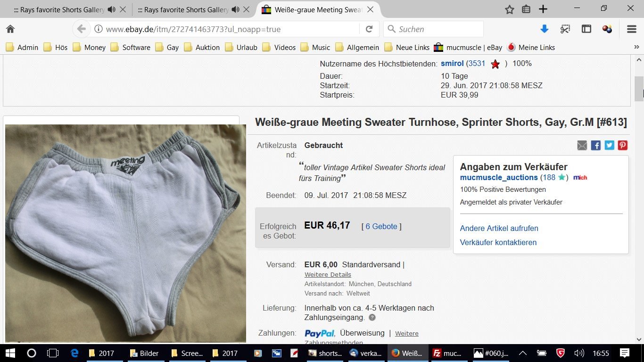
Task: Open the 6 Gebote bid history link
Action: tap(381, 226)
